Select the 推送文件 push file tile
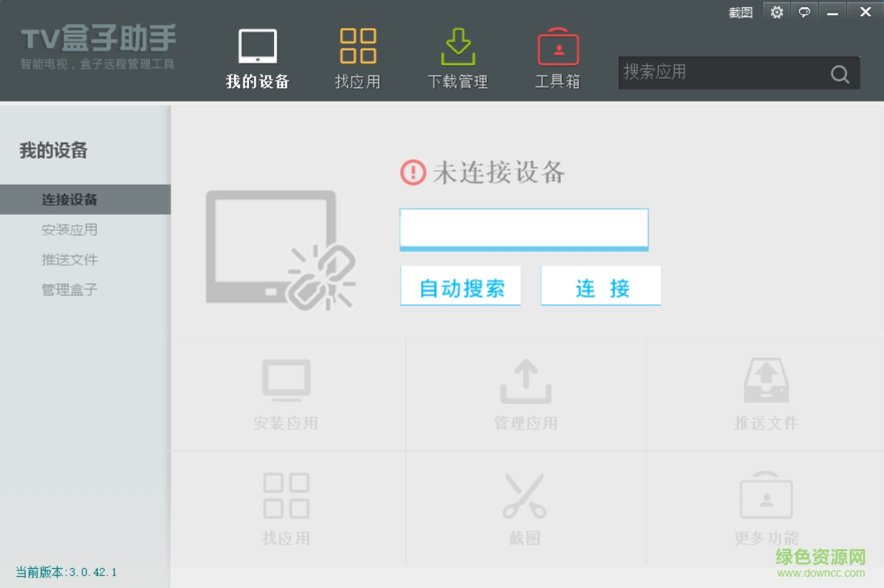884x588 pixels. click(765, 393)
